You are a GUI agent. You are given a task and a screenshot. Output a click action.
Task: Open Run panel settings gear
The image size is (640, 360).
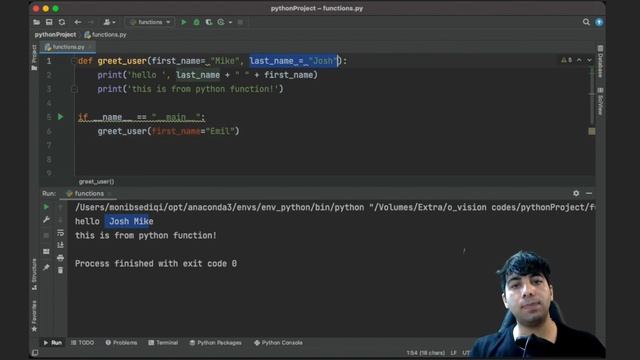click(x=576, y=193)
